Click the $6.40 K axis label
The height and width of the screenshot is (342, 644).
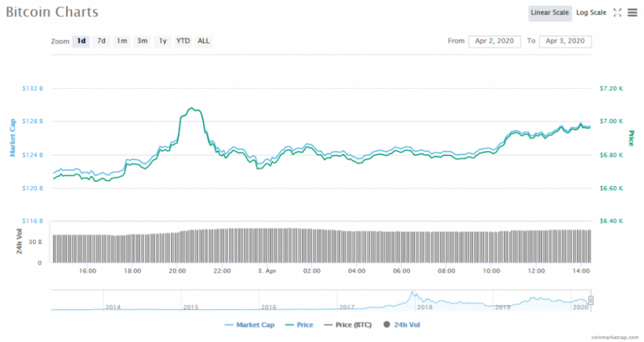[x=611, y=221]
